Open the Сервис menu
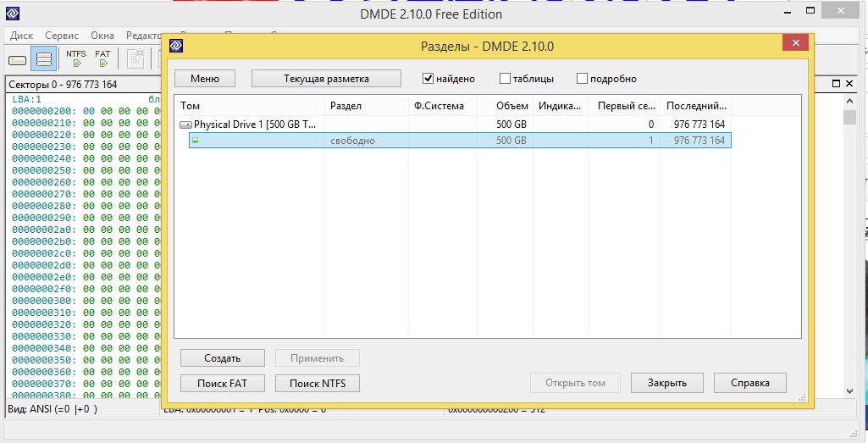 pos(62,36)
